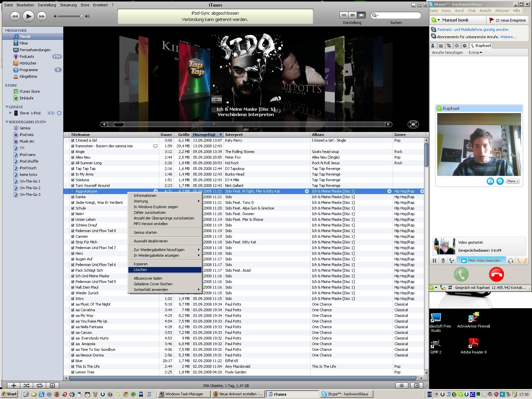
Task: Skip back to the previous track
Action: (x=15, y=16)
